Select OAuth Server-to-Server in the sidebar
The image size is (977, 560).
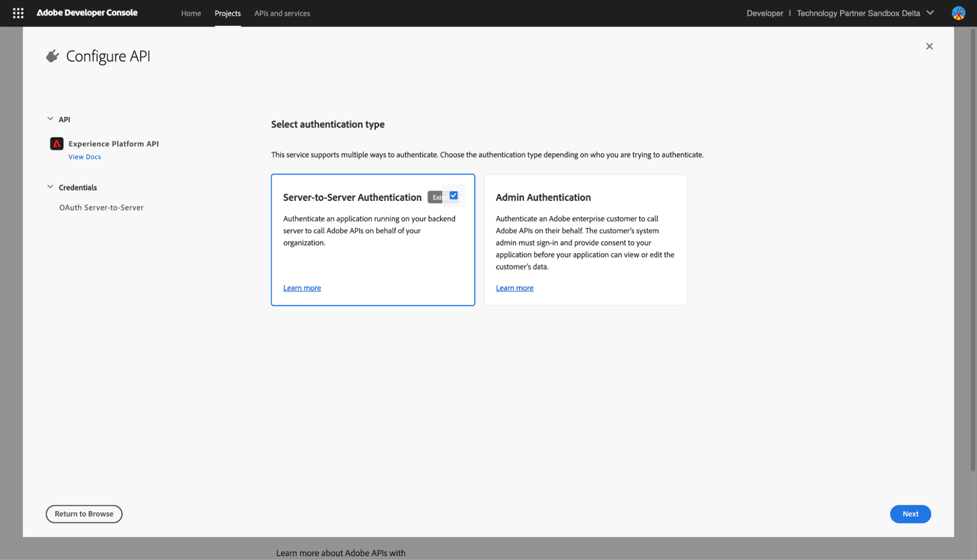click(101, 207)
